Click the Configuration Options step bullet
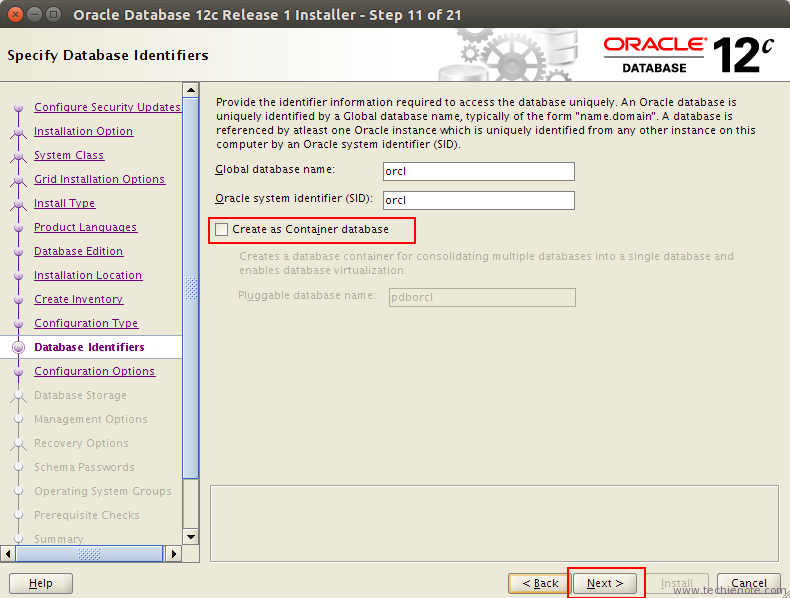 [x=19, y=372]
